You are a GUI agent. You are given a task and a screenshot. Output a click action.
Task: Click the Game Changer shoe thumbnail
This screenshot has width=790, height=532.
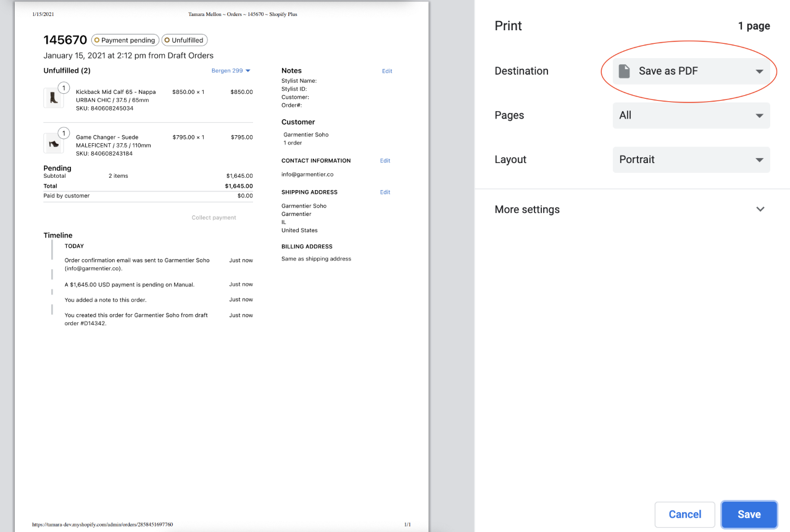pyautogui.click(x=53, y=143)
